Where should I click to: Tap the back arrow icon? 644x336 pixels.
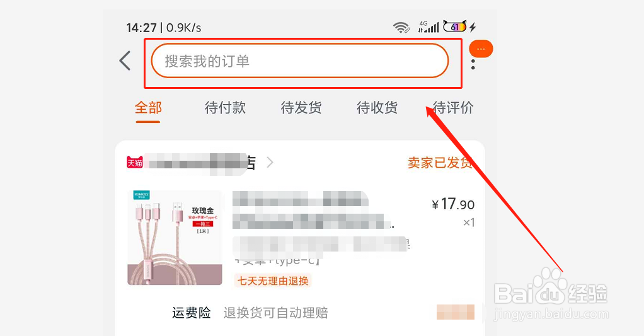pyautogui.click(x=125, y=61)
